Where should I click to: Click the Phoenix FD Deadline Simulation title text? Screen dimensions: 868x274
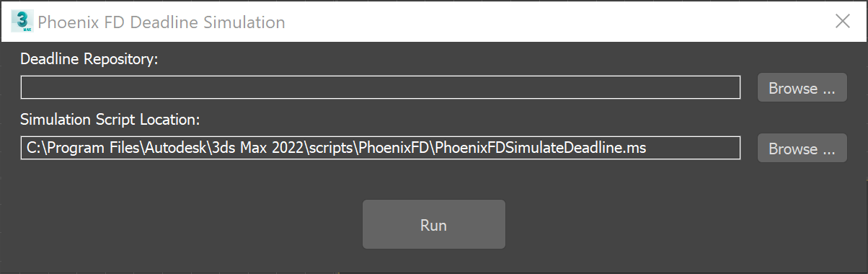161,22
